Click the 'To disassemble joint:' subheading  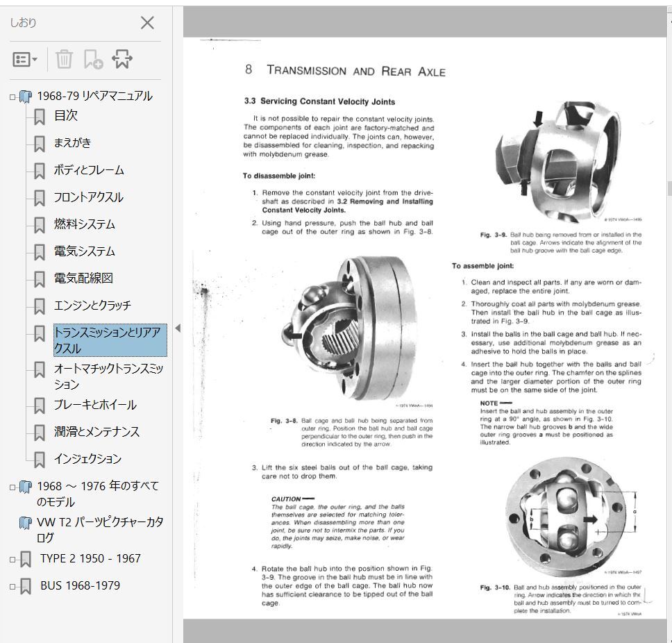[279, 176]
